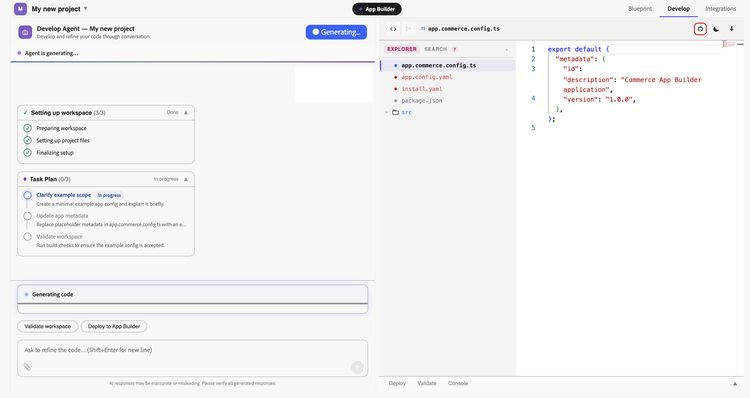Click the Validate workspace suggestion chip
Screen dimensions: 750x398
click(47, 326)
